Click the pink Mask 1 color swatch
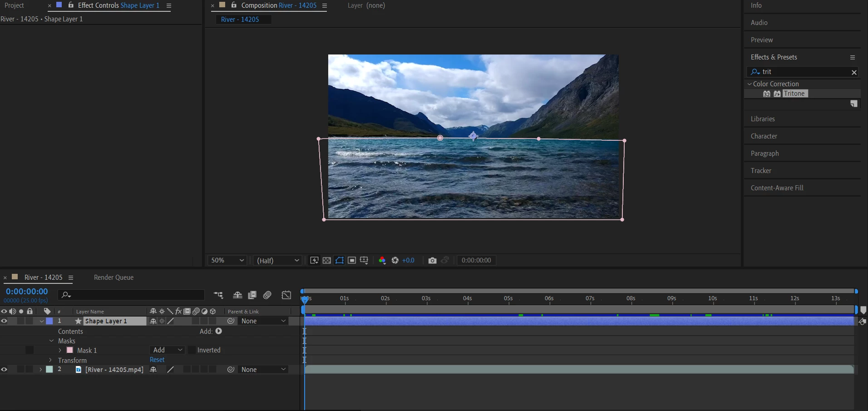 (x=70, y=350)
